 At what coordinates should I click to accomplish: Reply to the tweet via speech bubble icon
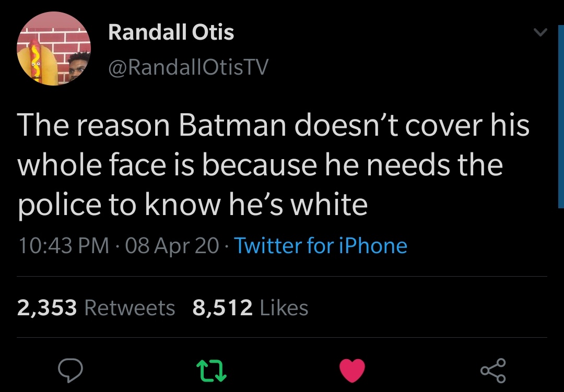click(x=71, y=371)
